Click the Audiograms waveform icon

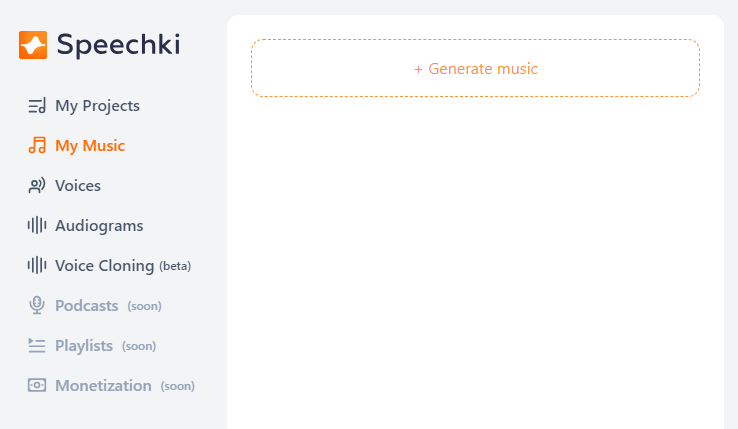[x=37, y=226]
